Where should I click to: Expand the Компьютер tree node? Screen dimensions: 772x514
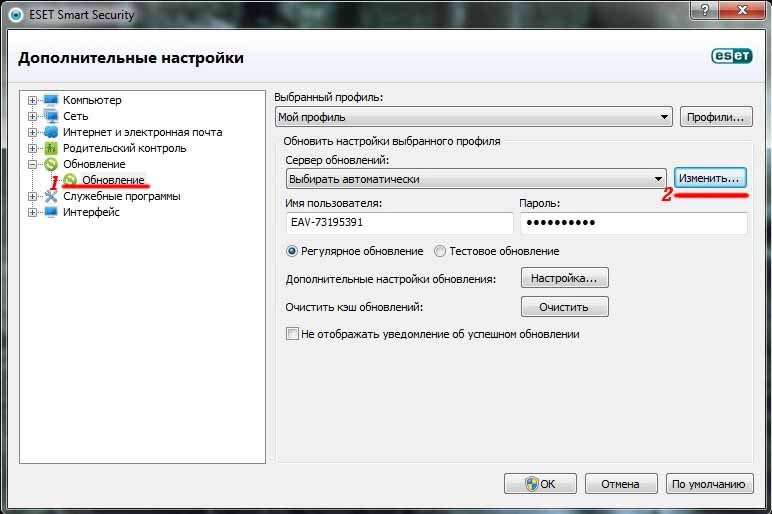32,100
